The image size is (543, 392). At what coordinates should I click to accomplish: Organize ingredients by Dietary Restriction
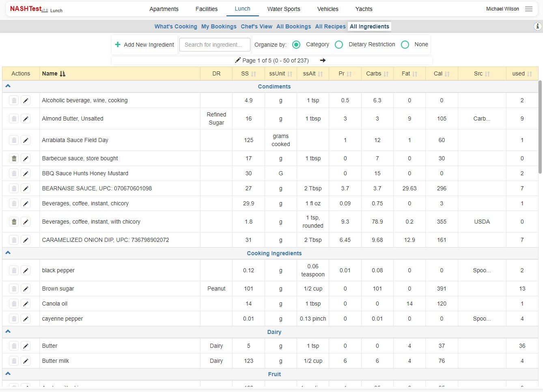339,45
